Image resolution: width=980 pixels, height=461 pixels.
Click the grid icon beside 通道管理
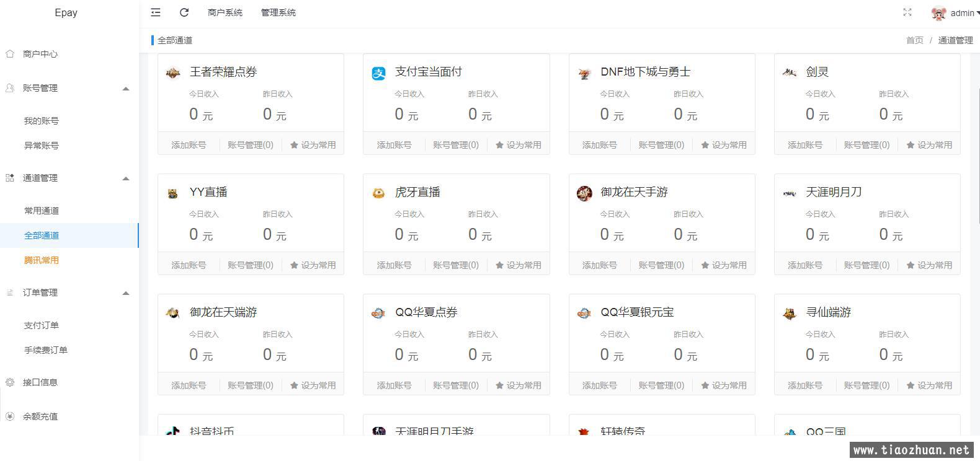pos(10,178)
